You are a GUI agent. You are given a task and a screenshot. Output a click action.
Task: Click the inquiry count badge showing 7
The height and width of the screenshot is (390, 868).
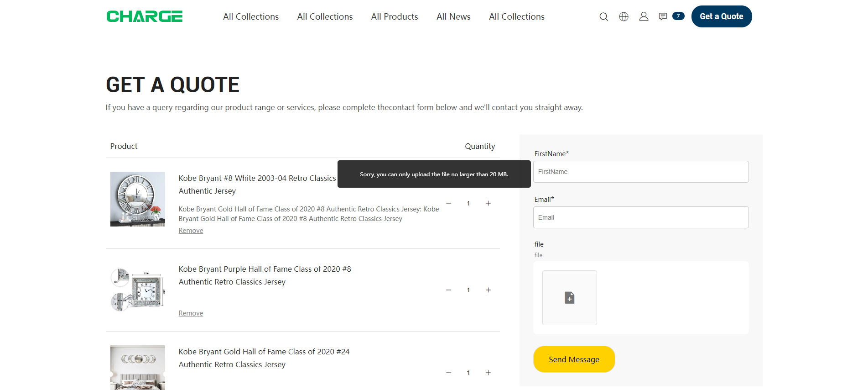(678, 16)
